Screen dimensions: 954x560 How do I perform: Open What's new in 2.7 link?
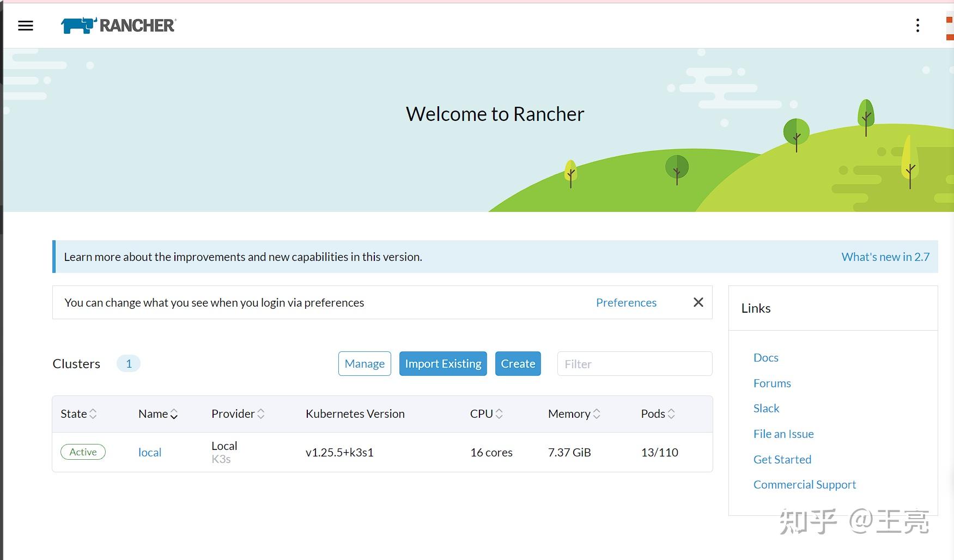pyautogui.click(x=885, y=257)
